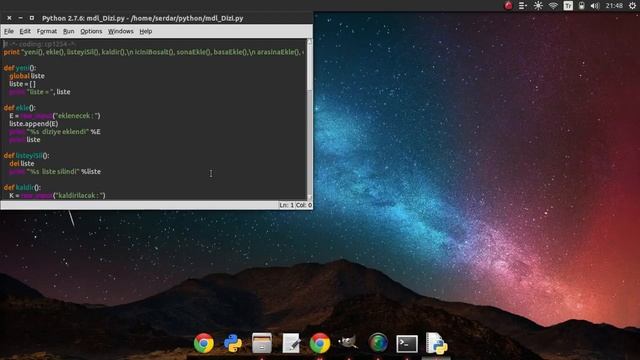Open the sound volume indicator

[x=595, y=5]
